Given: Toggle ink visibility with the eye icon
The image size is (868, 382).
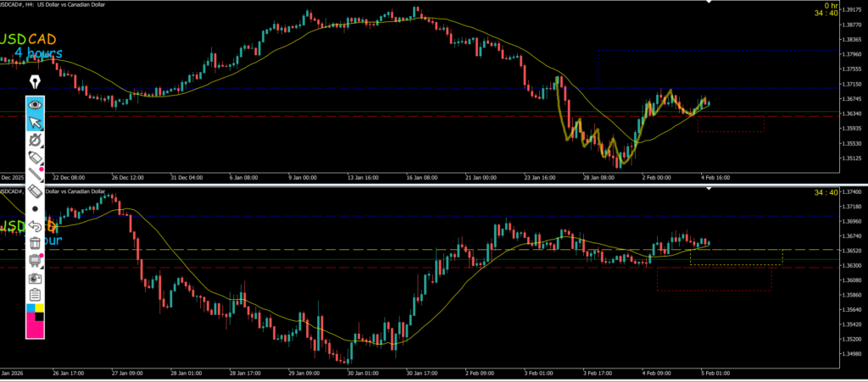Looking at the screenshot, I should [x=36, y=104].
